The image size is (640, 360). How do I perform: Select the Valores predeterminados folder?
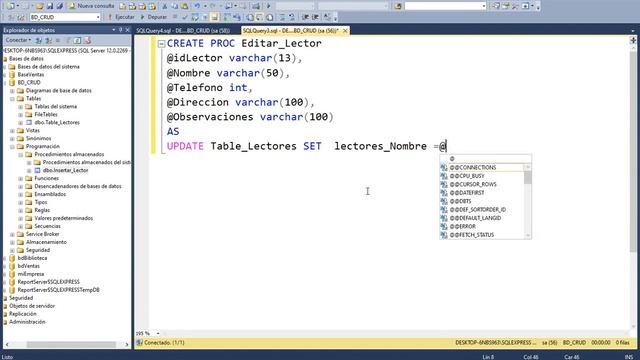click(63, 218)
